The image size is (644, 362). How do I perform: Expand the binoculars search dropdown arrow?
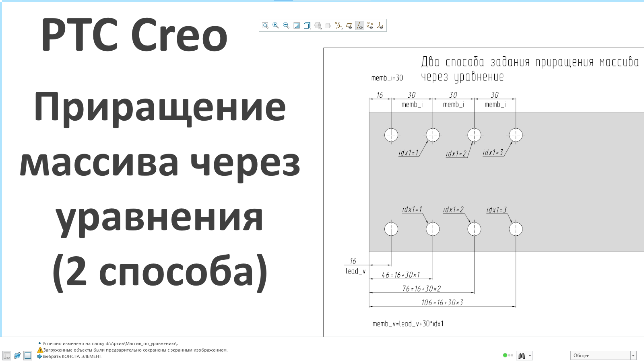[530, 356]
